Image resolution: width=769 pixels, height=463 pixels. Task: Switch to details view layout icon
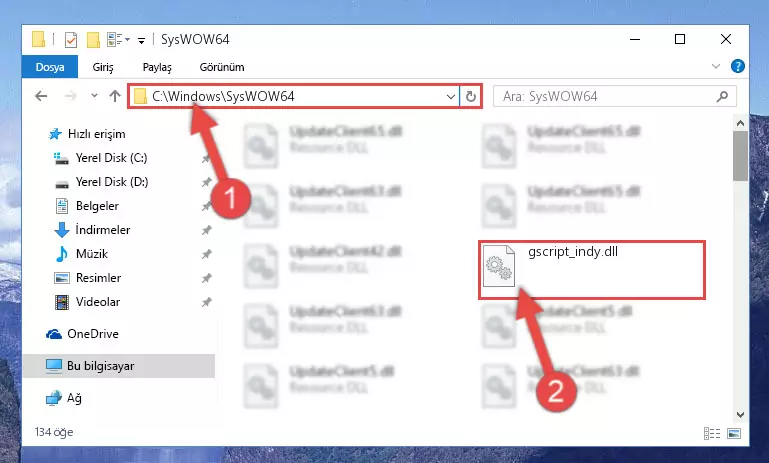point(712,434)
